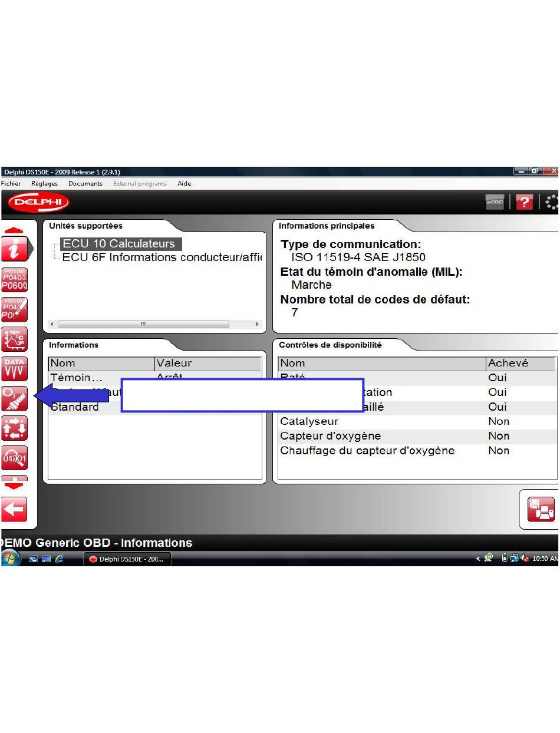
Task: Click Oui value in the first availability row
Action: coord(498,378)
